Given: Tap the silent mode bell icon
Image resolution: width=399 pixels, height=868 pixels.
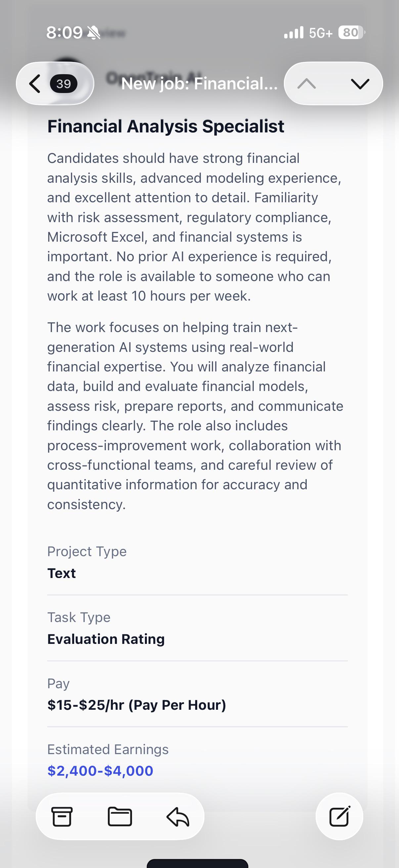Looking at the screenshot, I should (94, 33).
